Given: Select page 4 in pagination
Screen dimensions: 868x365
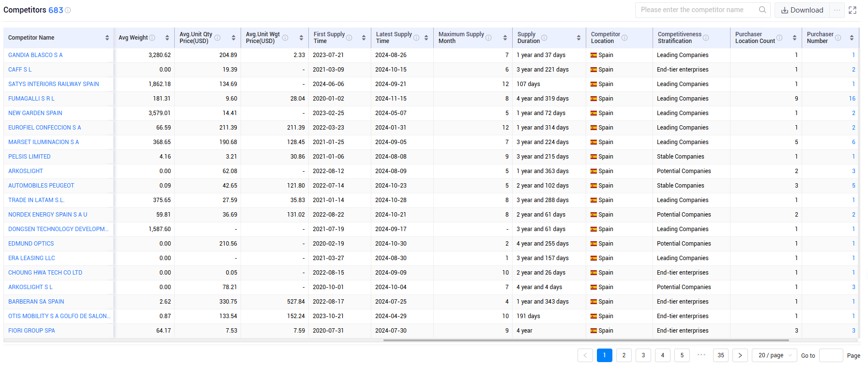Looking at the screenshot, I should pyautogui.click(x=663, y=355).
